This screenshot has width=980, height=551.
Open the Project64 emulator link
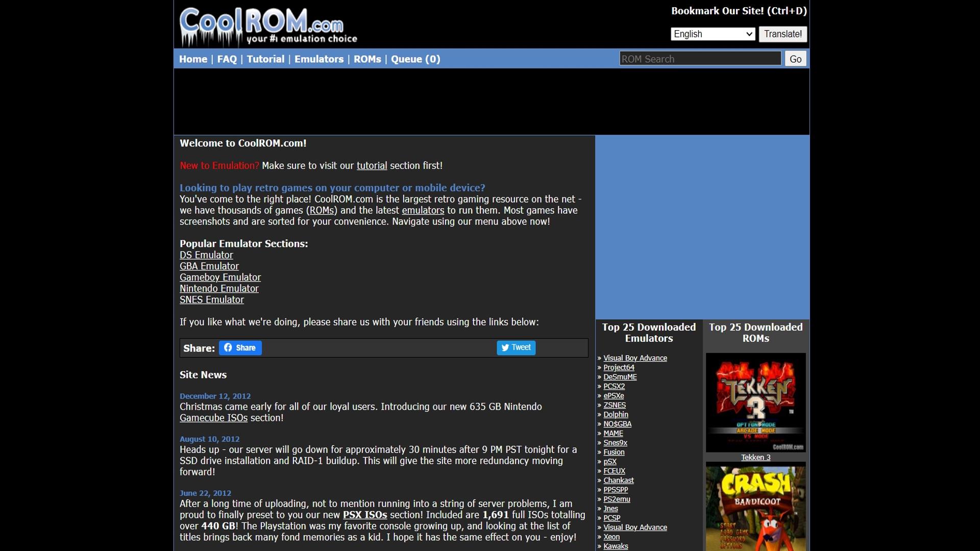[x=619, y=368]
